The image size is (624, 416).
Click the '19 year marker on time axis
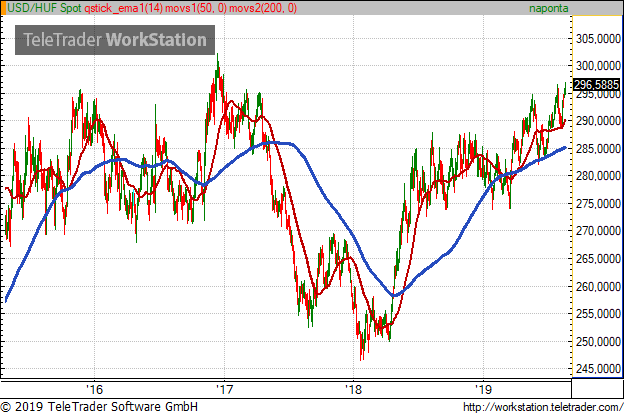pyautogui.click(x=484, y=389)
